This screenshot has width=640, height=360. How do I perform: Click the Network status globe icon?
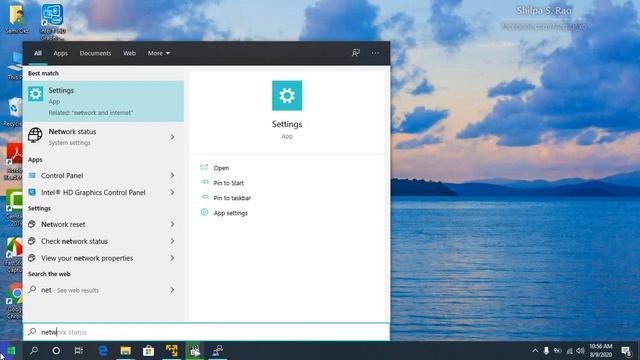point(35,135)
